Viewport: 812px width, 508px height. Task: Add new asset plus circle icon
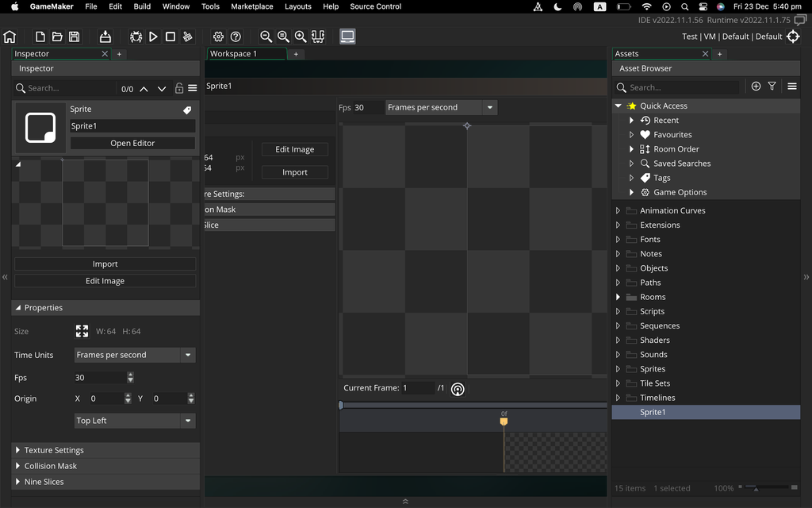(756, 87)
